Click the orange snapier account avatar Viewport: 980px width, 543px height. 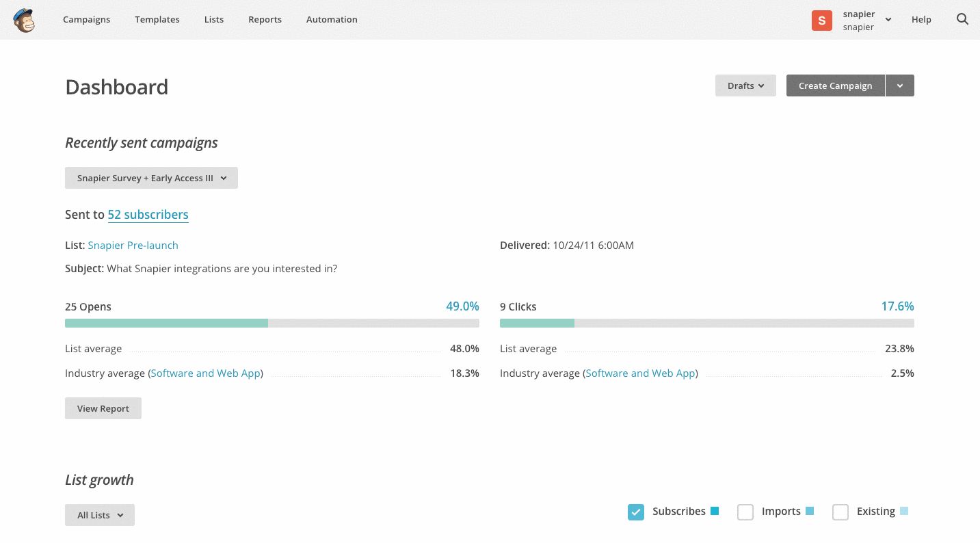pos(821,21)
